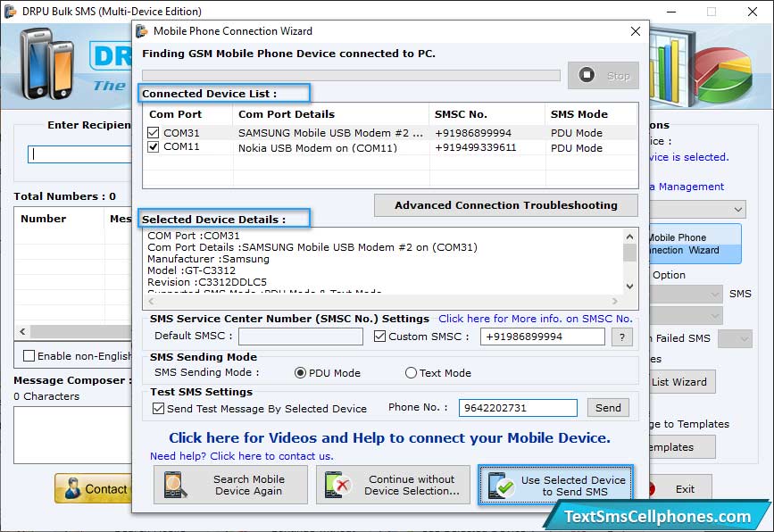Click the test Phone No. input field

[x=518, y=408]
